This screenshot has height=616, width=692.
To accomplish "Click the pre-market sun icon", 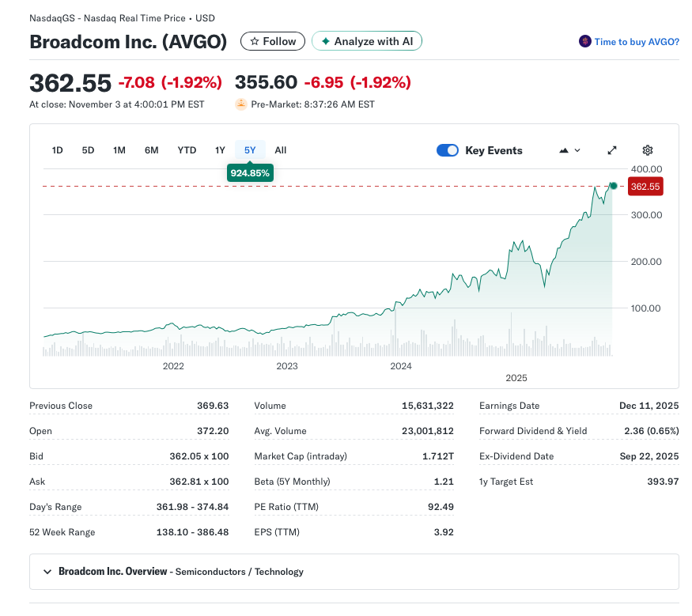I will [x=241, y=104].
